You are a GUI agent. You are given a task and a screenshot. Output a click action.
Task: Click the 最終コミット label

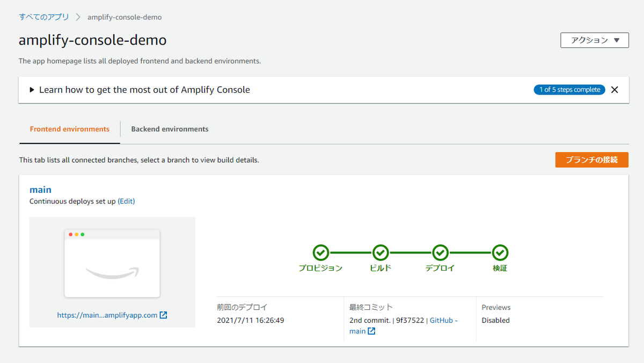pos(371,307)
